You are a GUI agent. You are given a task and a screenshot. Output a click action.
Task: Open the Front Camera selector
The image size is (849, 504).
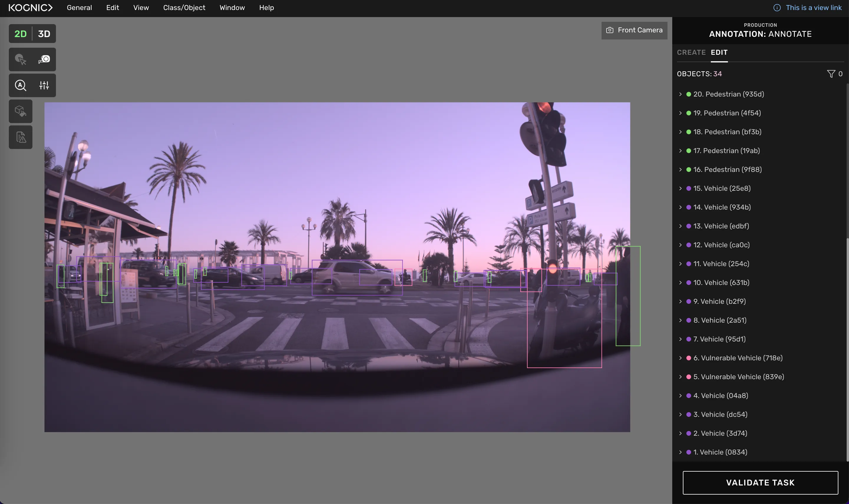point(634,30)
